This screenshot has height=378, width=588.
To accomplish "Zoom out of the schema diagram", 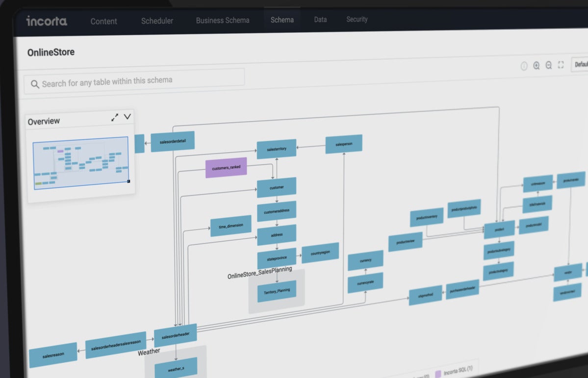I will (x=548, y=65).
